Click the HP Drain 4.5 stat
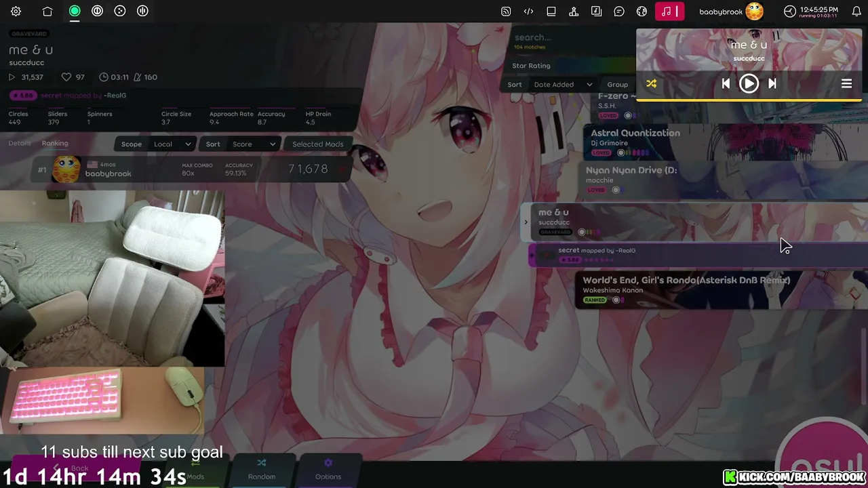This screenshot has height=488, width=868. tap(318, 118)
